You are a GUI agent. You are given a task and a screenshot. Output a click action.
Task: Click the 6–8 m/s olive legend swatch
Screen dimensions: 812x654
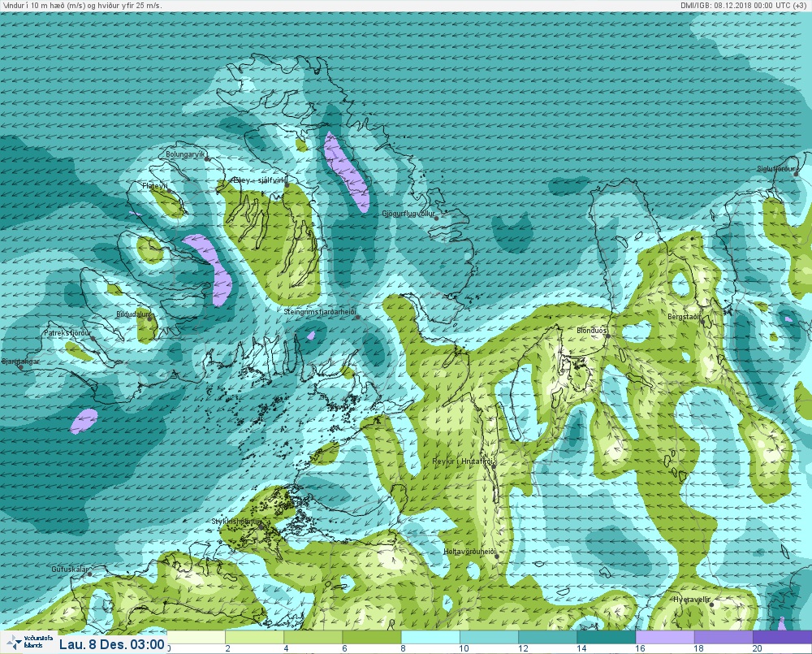[x=371, y=637]
